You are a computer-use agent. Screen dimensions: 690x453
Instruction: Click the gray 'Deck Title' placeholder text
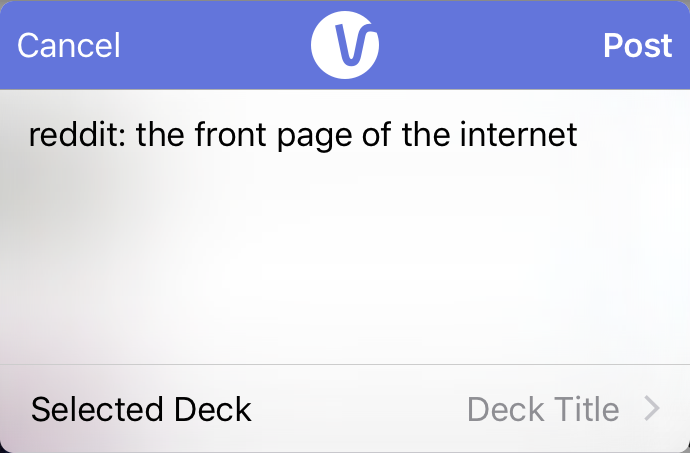click(x=543, y=409)
